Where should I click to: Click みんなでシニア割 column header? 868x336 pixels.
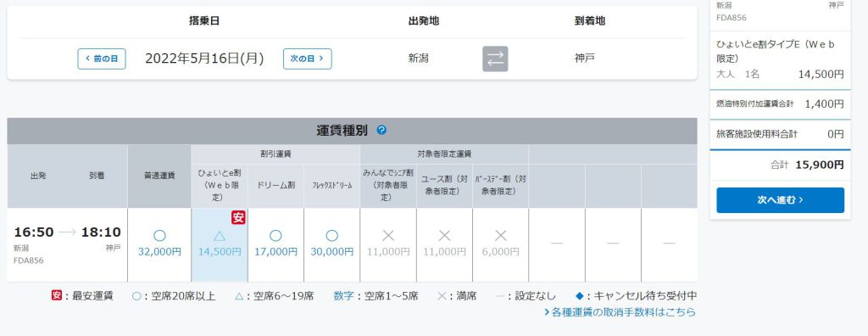pos(388,186)
